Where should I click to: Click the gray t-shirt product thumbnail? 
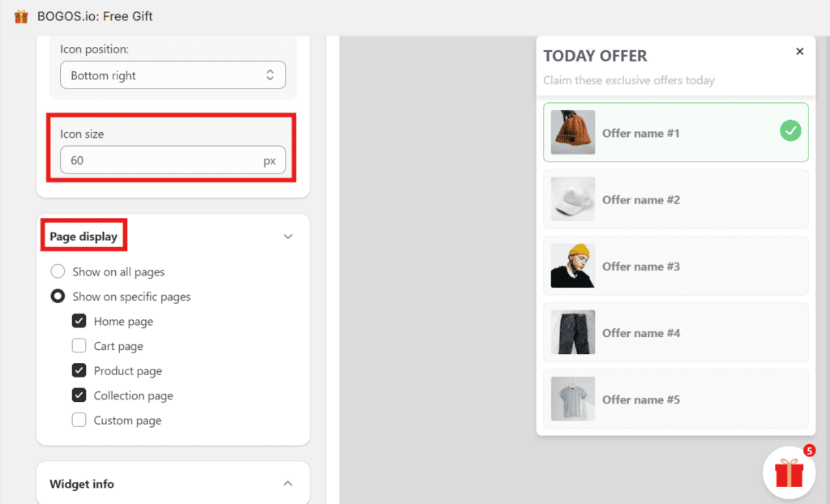pos(572,399)
